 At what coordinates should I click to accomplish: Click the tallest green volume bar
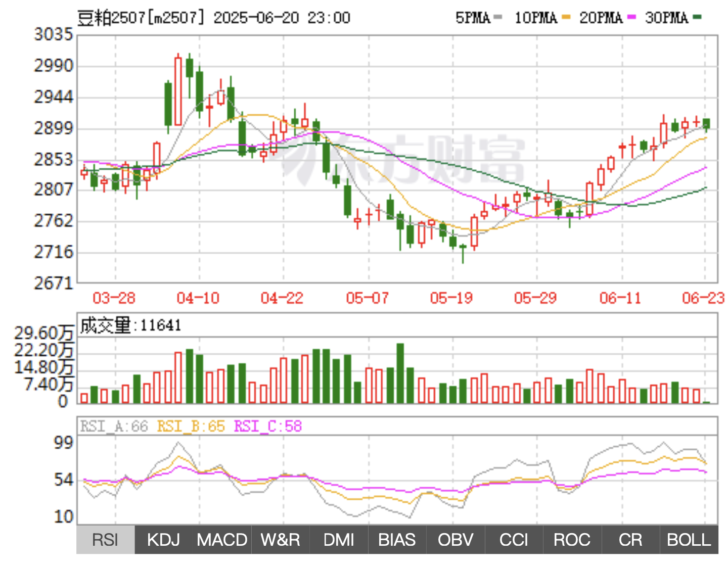tap(400, 373)
